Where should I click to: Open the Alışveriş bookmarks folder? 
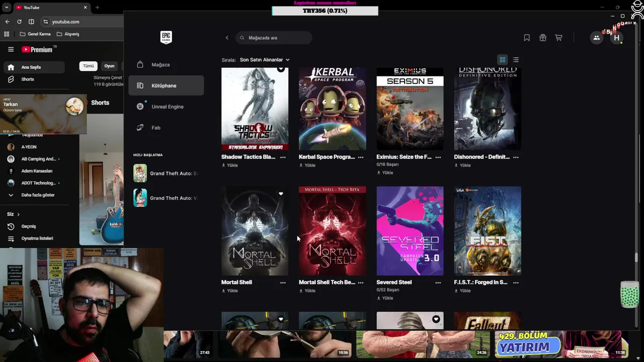[68, 34]
